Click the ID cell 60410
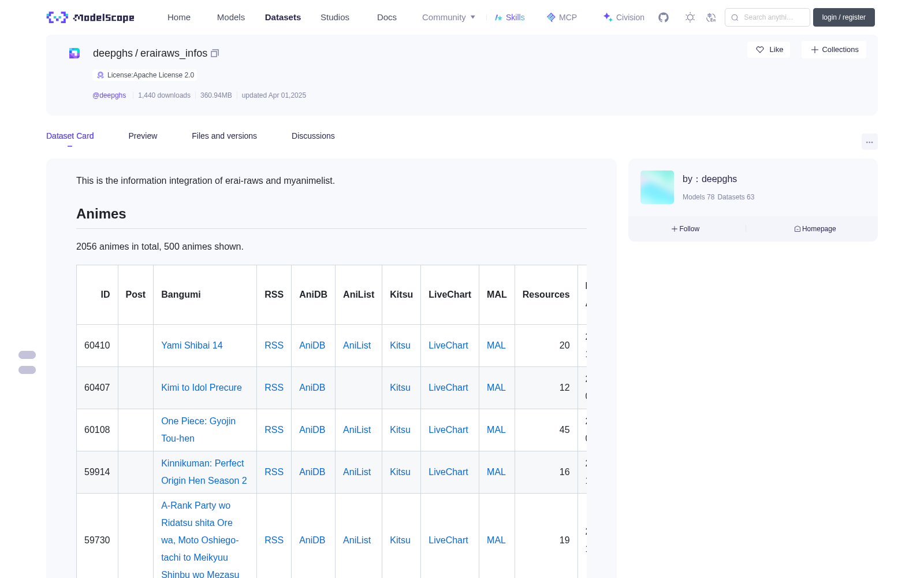The height and width of the screenshot is (578, 924). coord(97,345)
